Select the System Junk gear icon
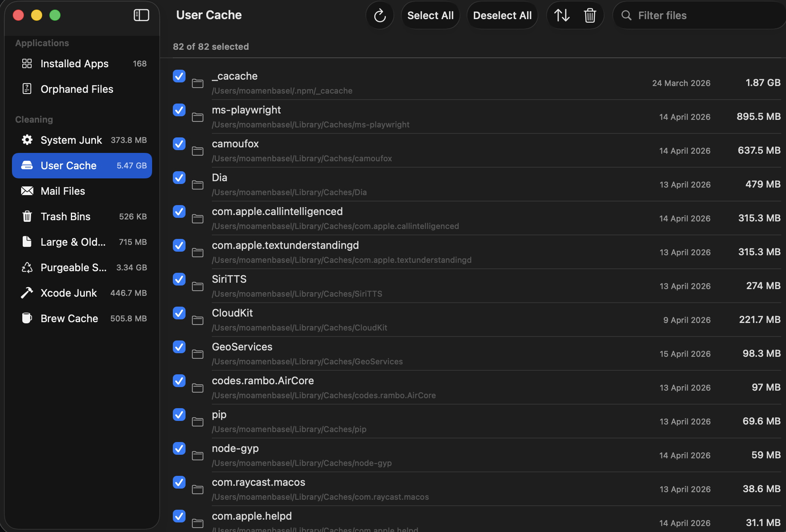This screenshot has height=532, width=786. (27, 140)
